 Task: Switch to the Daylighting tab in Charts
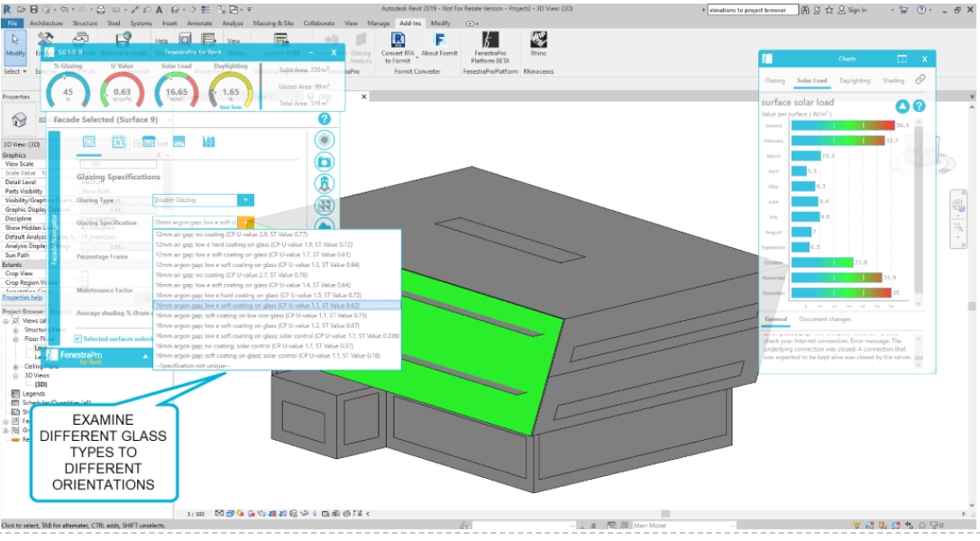855,80
